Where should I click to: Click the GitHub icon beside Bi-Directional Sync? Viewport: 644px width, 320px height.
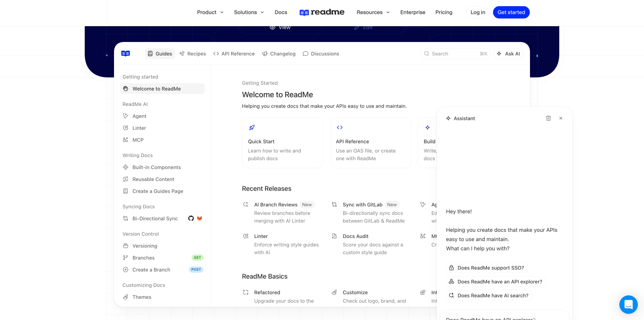click(191, 218)
